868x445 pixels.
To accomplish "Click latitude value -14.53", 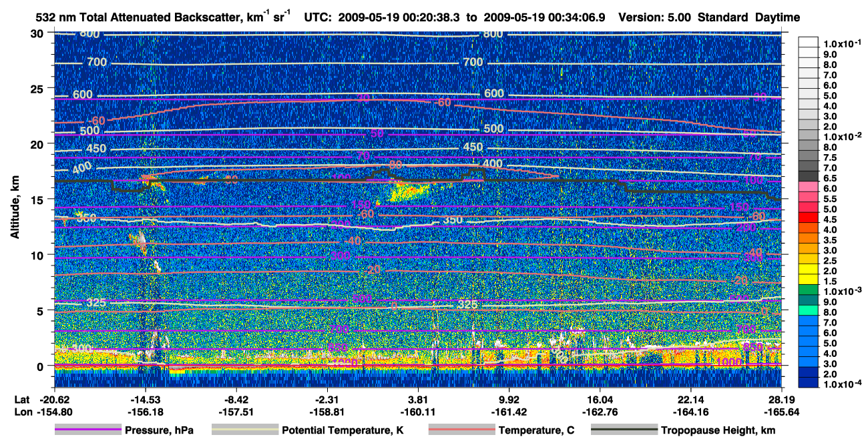I will [x=145, y=399].
